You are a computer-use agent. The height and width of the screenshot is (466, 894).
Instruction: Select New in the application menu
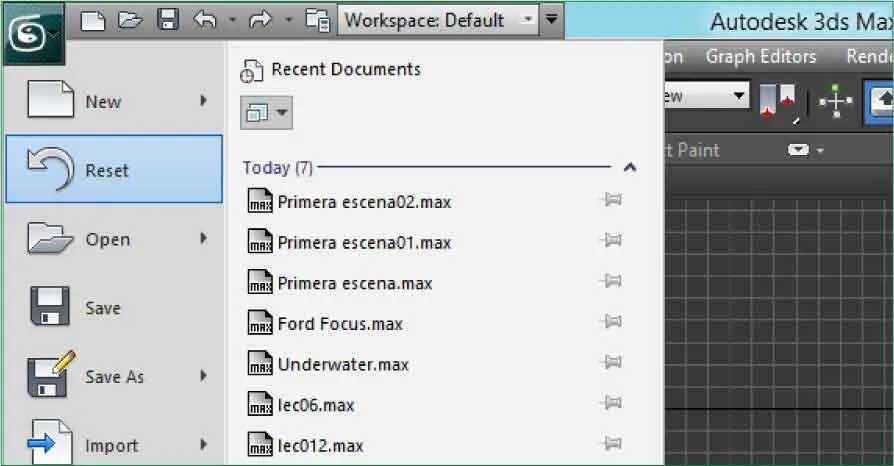pyautogui.click(x=114, y=101)
